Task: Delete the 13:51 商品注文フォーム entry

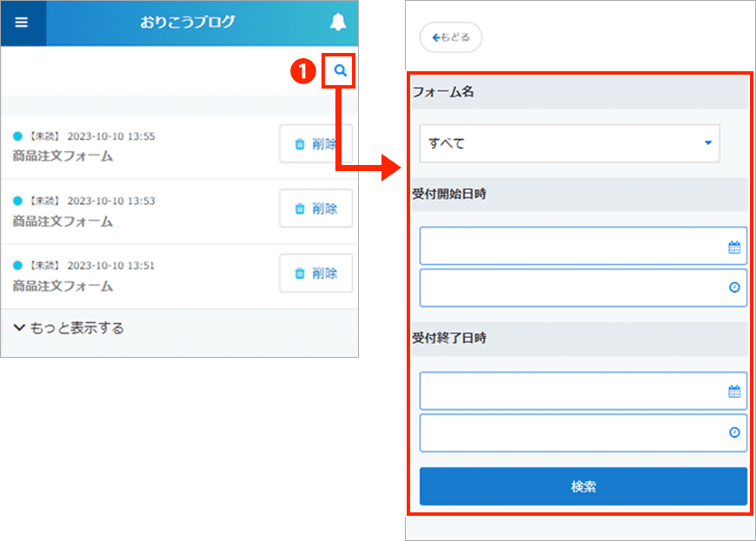Action: point(315,273)
